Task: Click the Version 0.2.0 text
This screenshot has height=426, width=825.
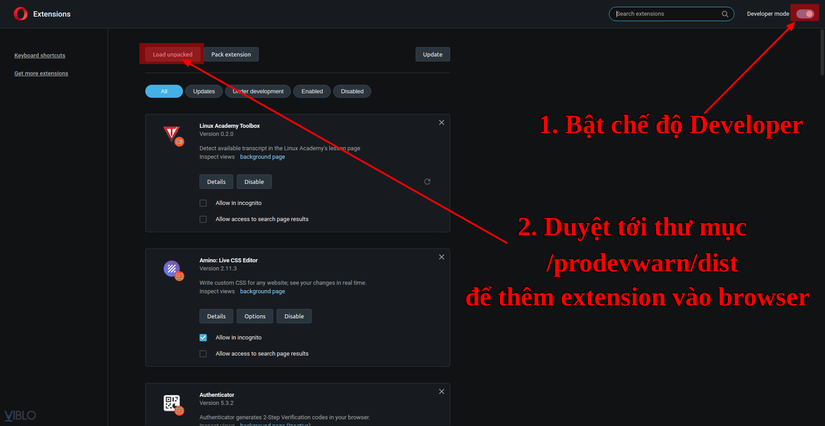Action: pos(216,134)
